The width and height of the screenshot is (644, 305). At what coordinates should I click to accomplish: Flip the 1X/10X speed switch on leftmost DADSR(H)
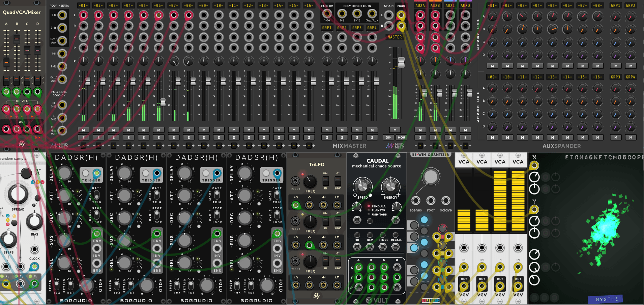(57, 285)
